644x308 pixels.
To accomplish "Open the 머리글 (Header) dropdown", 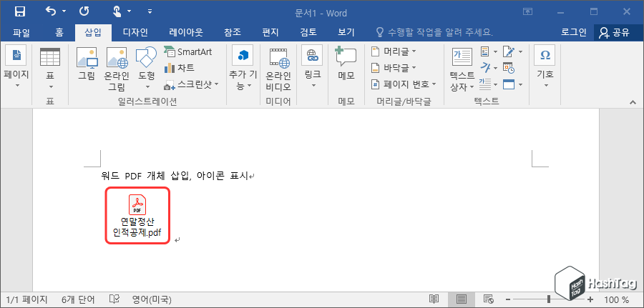I will click(x=394, y=51).
